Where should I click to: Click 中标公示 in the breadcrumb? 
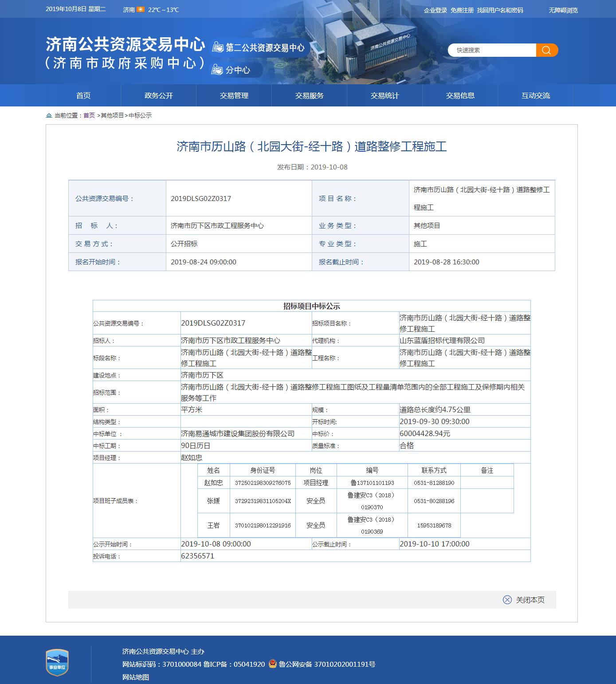click(140, 115)
